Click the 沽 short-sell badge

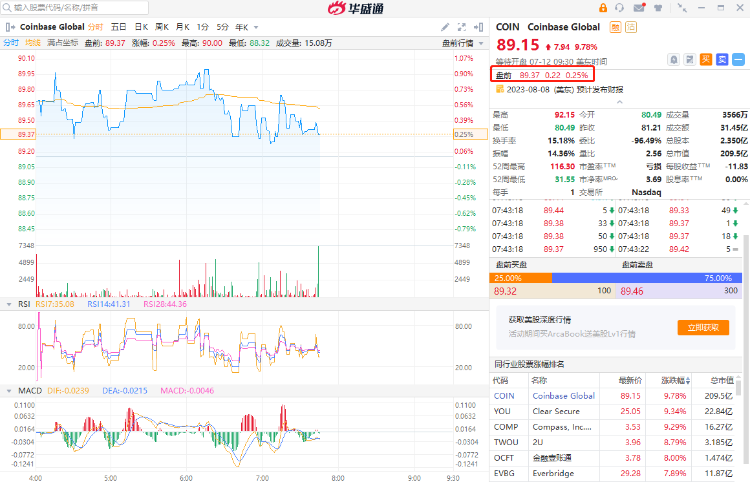tap(631, 27)
